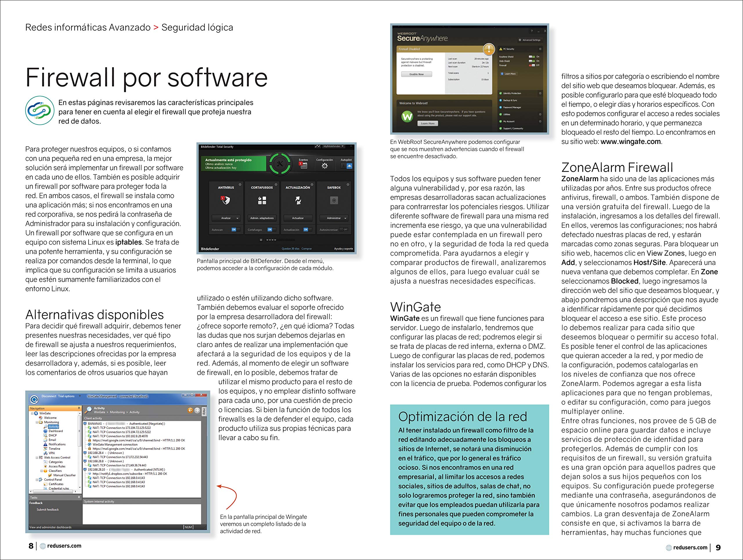The width and height of the screenshot is (743, 560).
Task: Click Ayuda y soporte in Bitdefender
Action: click(x=343, y=249)
